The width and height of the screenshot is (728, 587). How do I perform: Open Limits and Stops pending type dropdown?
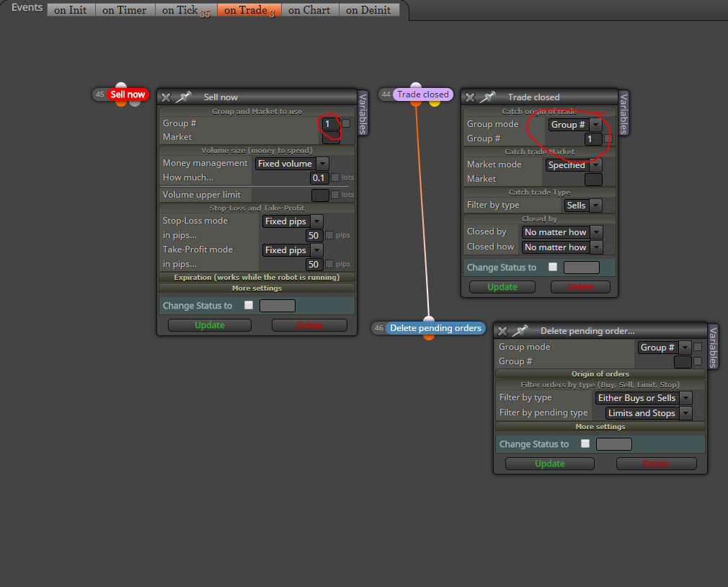point(649,413)
